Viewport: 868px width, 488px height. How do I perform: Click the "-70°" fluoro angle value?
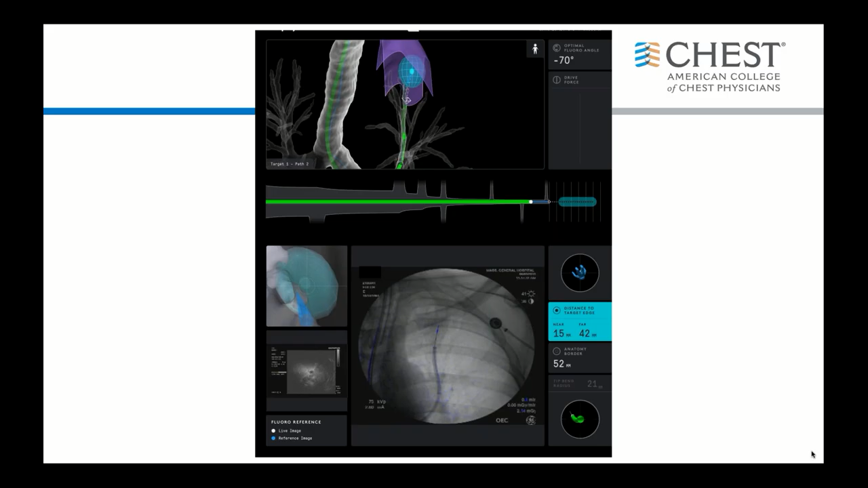(564, 61)
